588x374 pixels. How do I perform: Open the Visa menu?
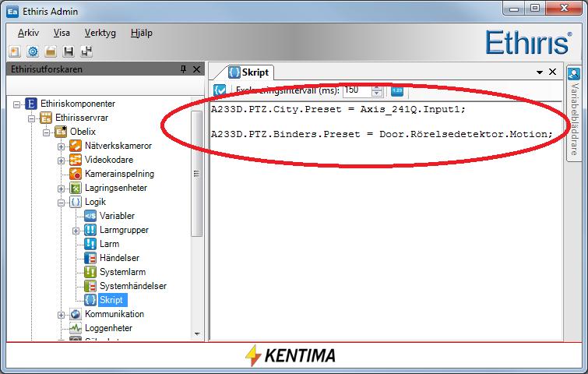pyautogui.click(x=62, y=33)
